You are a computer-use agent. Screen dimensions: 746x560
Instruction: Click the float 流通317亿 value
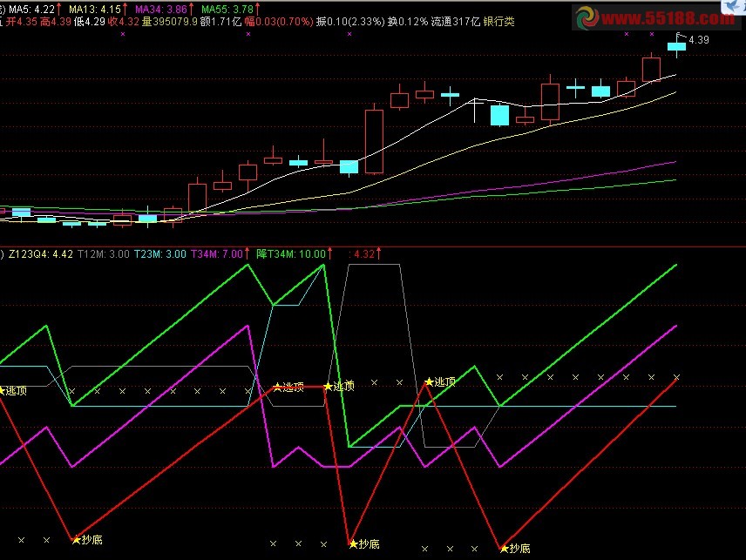click(x=456, y=22)
